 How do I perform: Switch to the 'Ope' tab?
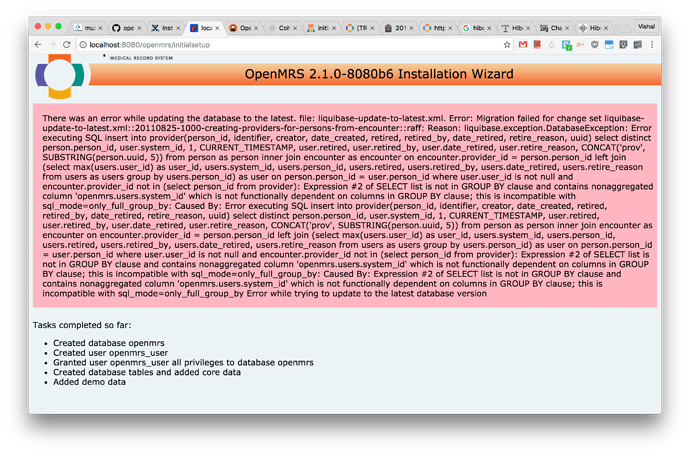[x=242, y=28]
